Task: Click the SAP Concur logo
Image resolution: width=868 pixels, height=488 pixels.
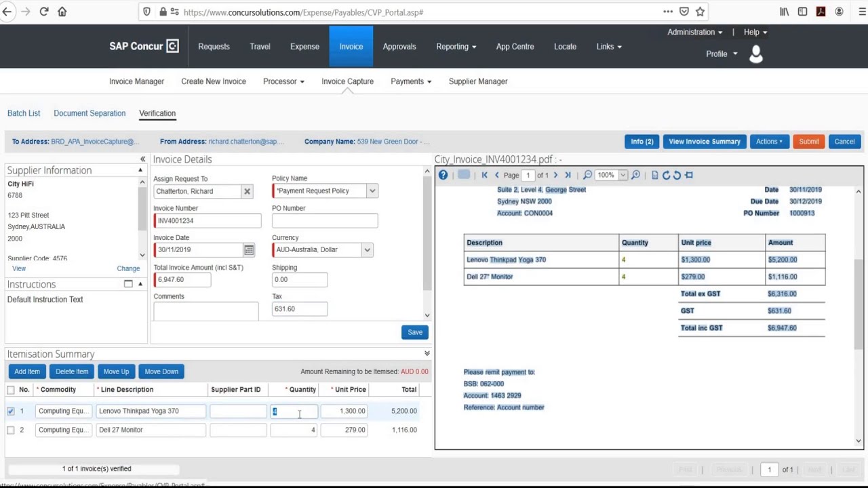Action: [143, 46]
